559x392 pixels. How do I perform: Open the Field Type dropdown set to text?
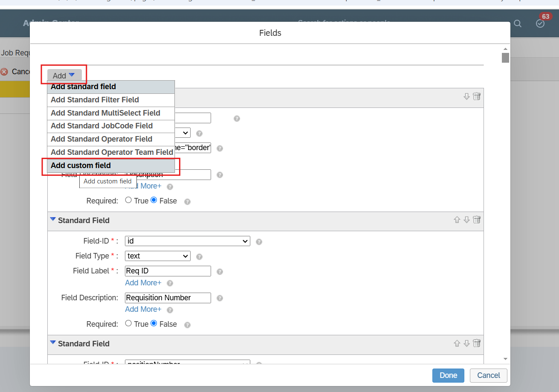coord(157,256)
